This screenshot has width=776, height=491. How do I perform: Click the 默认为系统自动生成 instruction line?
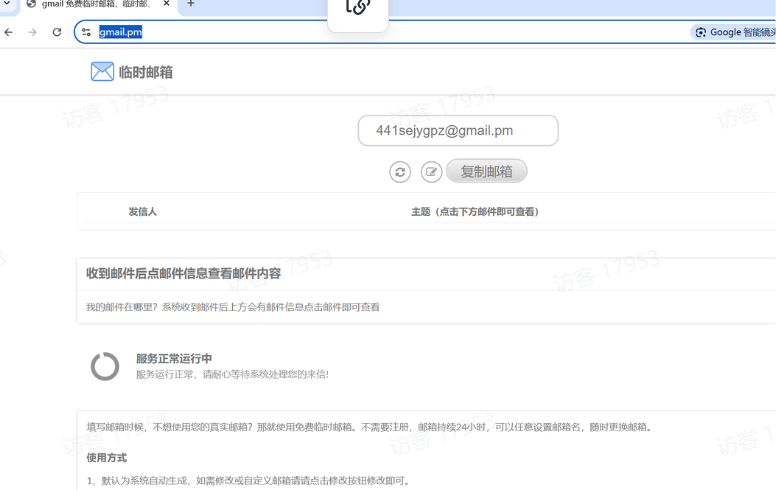[x=249, y=481]
